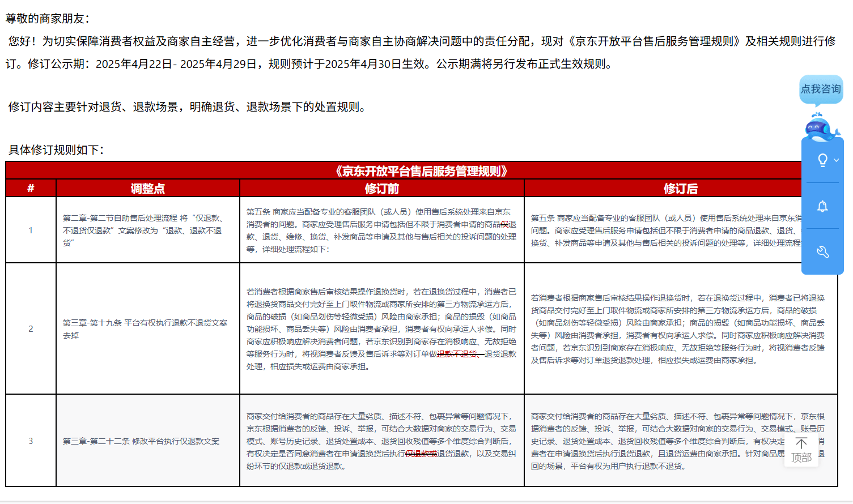Click the 修订前 column header

pos(382,189)
